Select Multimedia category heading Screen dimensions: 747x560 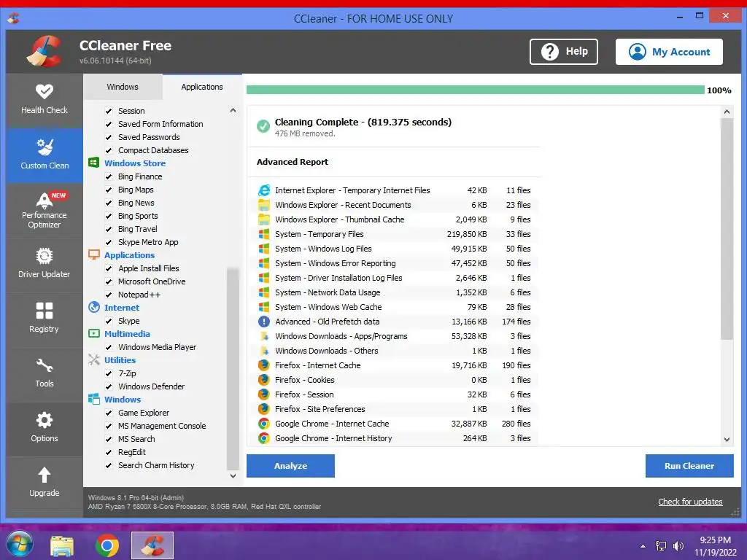[127, 334]
